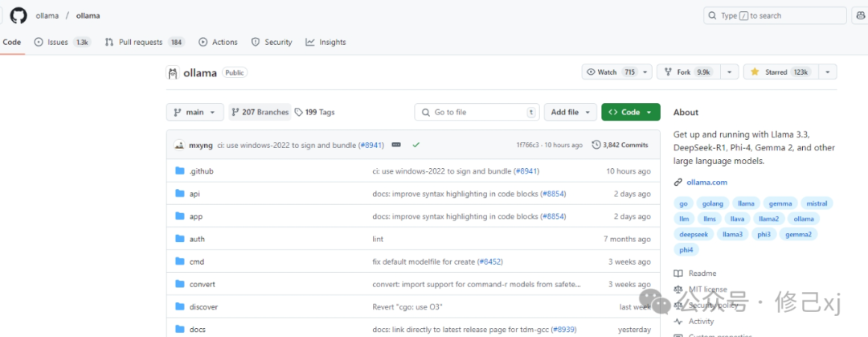Open the Add file dropdown
This screenshot has width=868, height=337.
(x=570, y=112)
